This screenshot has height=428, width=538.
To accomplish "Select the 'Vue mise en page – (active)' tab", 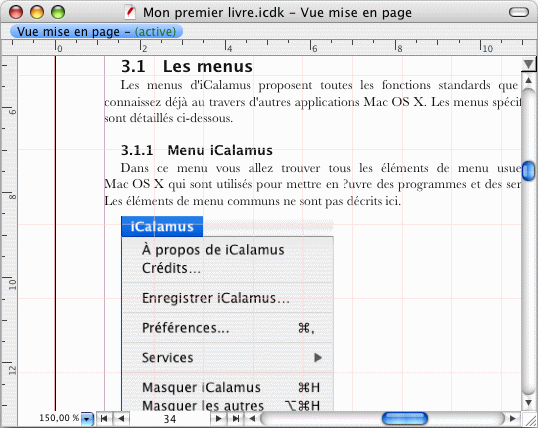I will click(96, 32).
